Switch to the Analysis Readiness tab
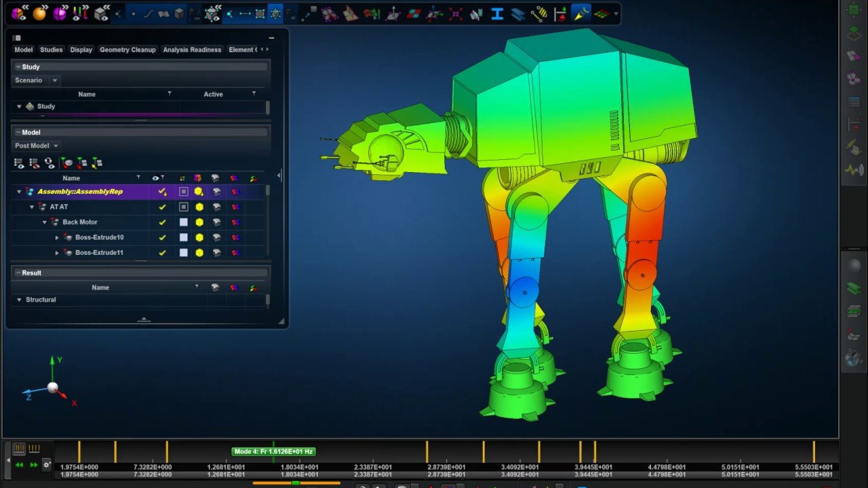 pos(192,49)
